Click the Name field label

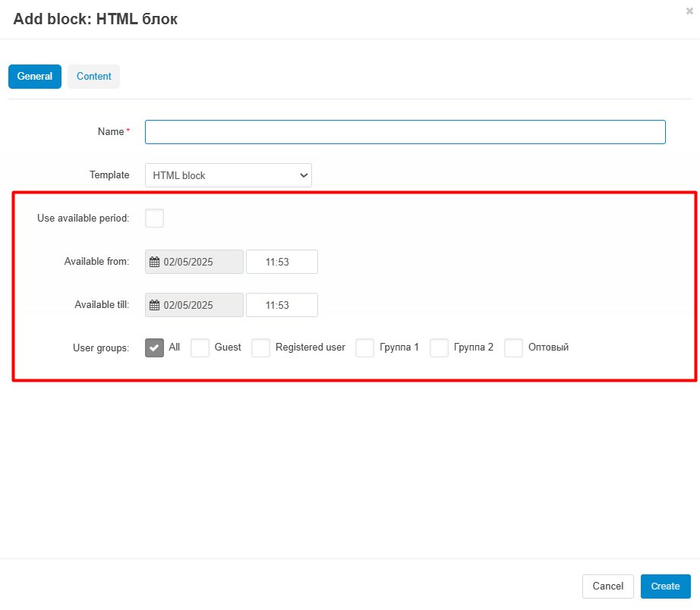click(x=111, y=132)
